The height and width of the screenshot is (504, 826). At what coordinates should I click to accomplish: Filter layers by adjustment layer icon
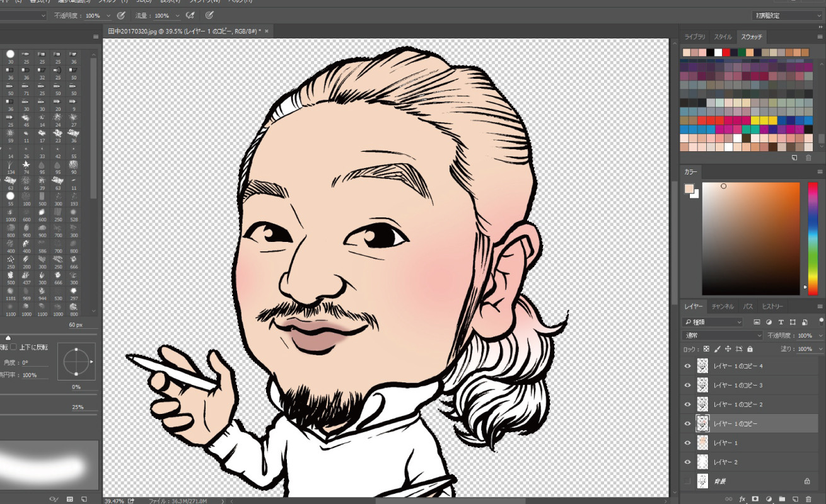tap(769, 322)
